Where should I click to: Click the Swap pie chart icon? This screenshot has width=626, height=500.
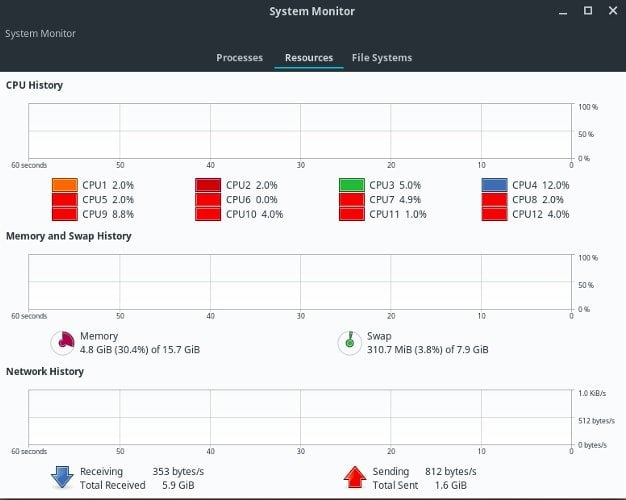point(350,343)
